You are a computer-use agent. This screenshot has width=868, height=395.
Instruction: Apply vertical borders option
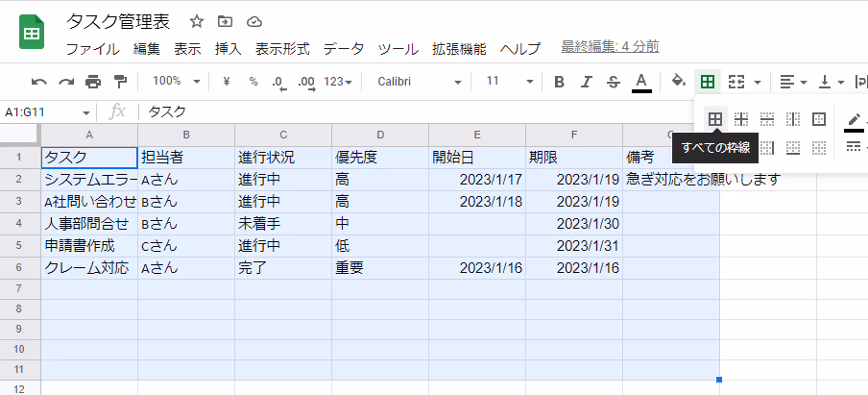coord(793,118)
